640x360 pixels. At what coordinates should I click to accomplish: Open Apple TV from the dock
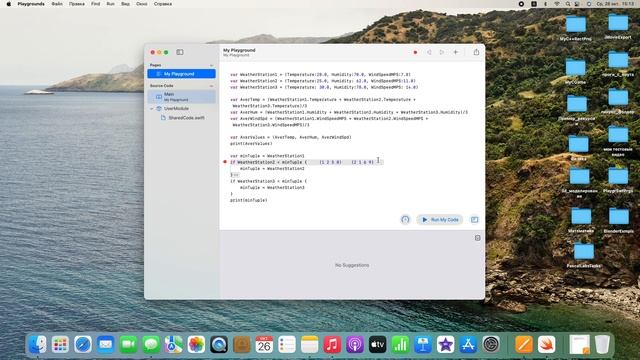coord(378,344)
